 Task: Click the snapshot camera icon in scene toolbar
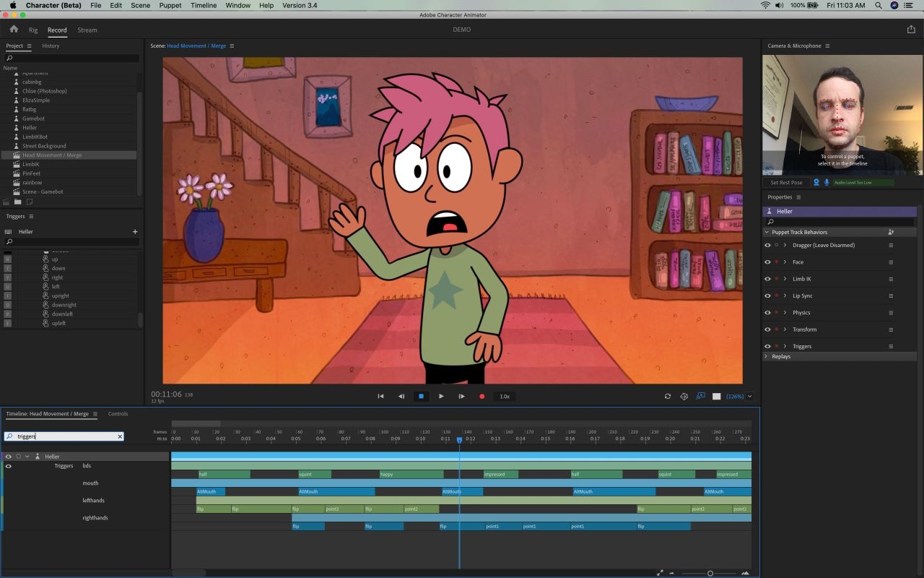point(684,396)
